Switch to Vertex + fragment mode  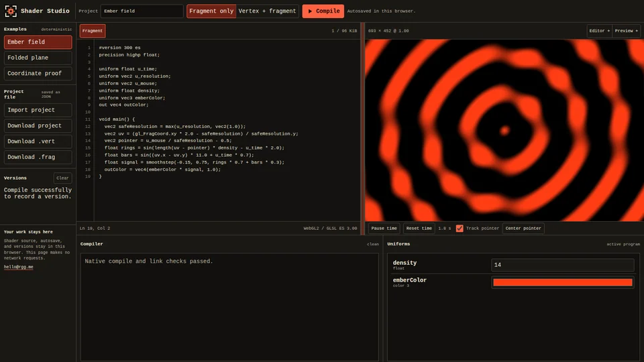tap(267, 11)
